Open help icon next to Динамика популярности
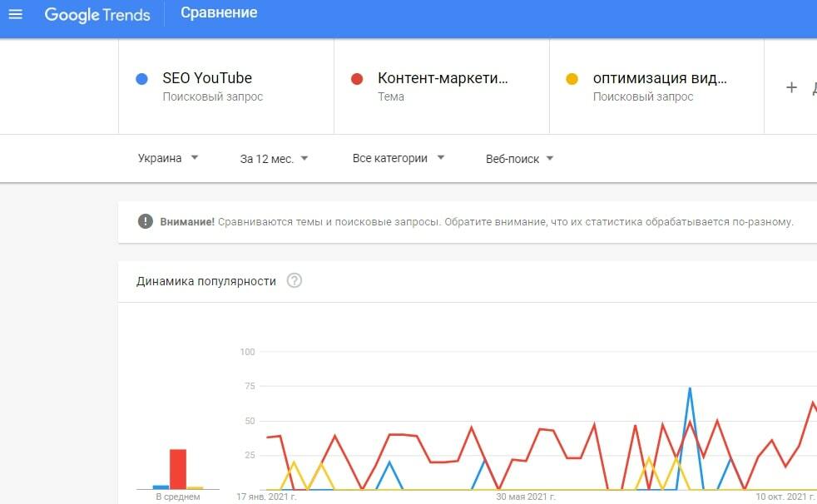The image size is (817, 504). [295, 280]
